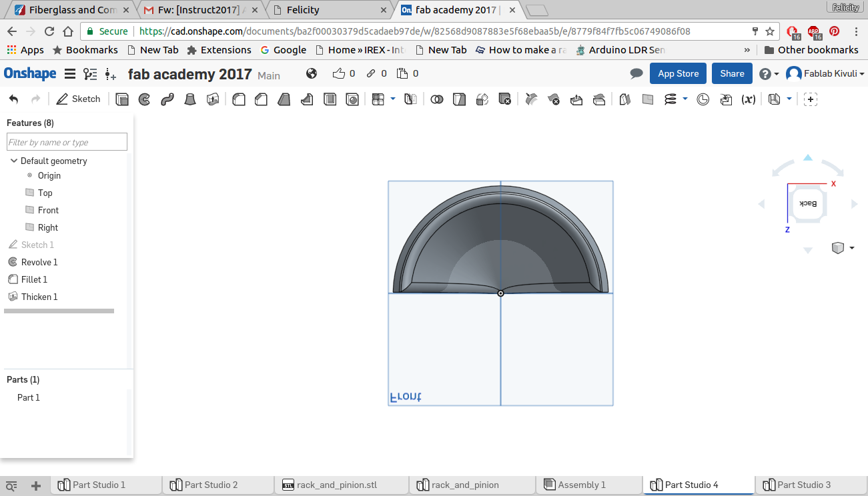This screenshot has width=868, height=496.
Task: Click the Undo arrow
Action: click(14, 99)
